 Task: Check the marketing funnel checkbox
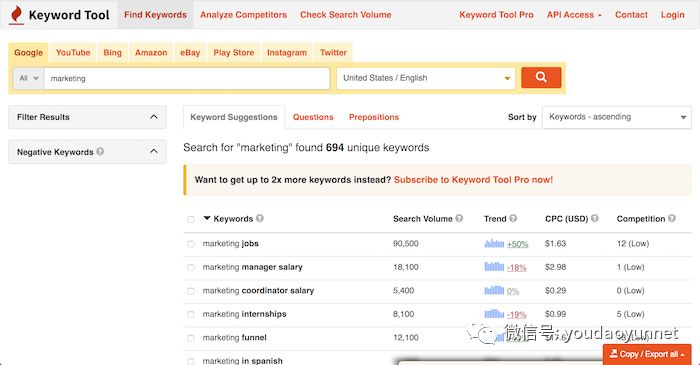pyautogui.click(x=191, y=338)
